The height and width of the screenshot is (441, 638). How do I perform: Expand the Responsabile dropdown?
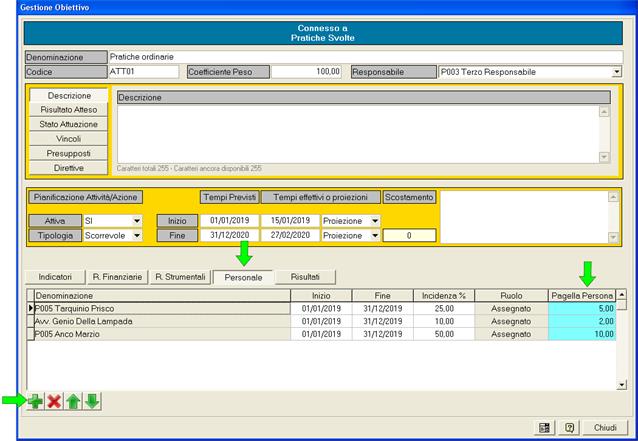[x=616, y=72]
